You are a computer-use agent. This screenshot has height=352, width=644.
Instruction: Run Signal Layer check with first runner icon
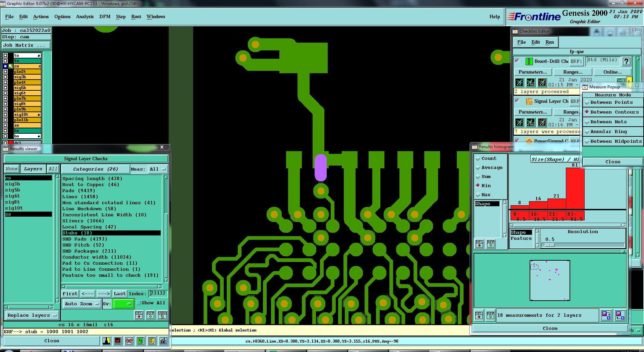[x=519, y=122]
